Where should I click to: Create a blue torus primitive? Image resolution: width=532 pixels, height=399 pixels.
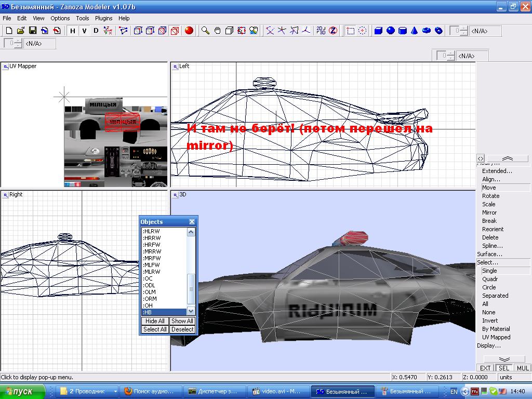click(427, 31)
